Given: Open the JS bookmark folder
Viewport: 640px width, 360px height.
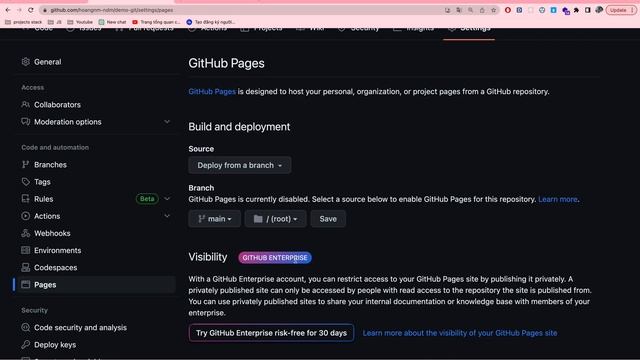Looking at the screenshot, I should click(55, 22).
